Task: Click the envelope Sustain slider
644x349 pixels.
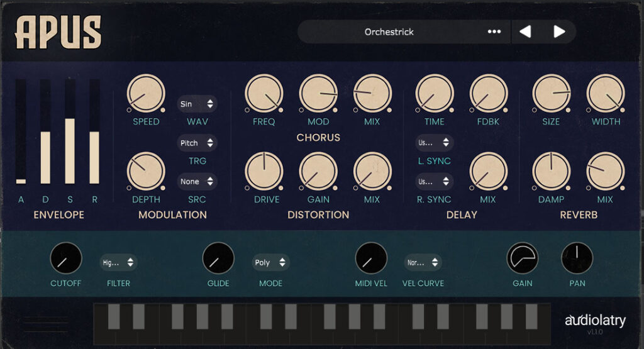Action: coord(70,131)
